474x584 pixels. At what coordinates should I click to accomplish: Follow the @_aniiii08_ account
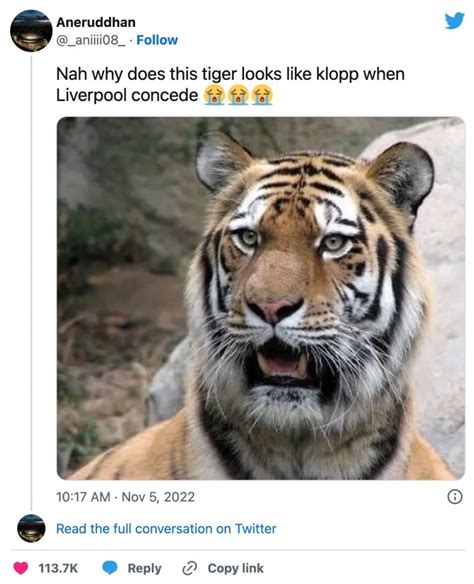157,40
